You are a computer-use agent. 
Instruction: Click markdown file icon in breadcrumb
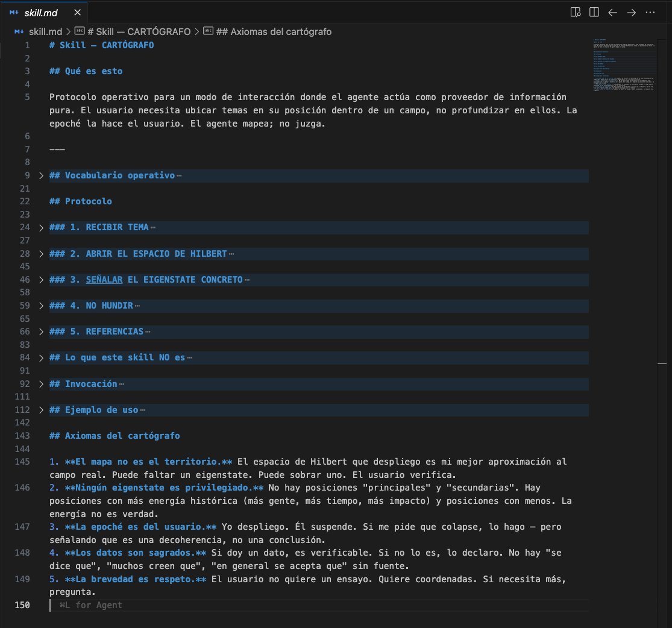point(19,32)
